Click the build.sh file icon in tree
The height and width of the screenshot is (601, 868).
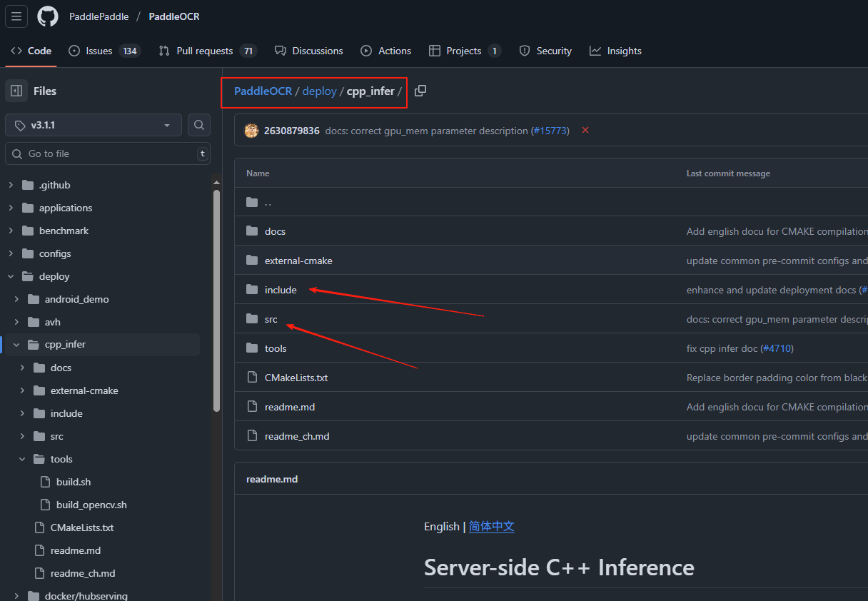45,482
